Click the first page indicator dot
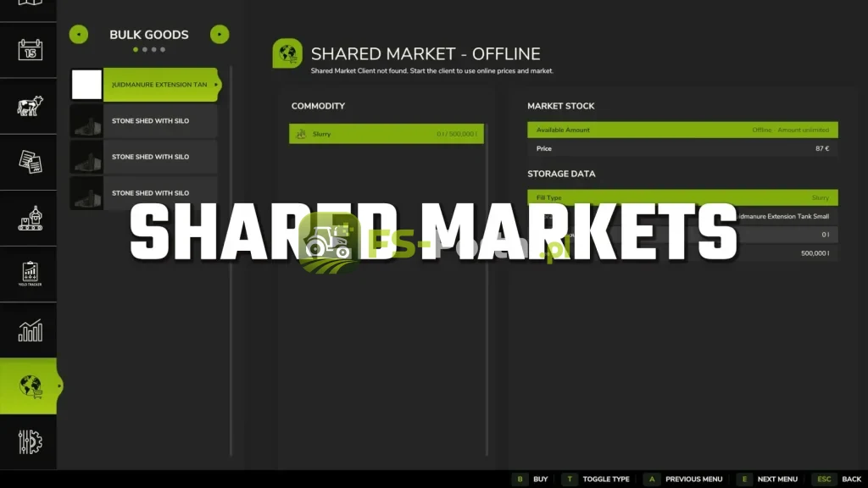The height and width of the screenshot is (488, 868). [x=136, y=50]
